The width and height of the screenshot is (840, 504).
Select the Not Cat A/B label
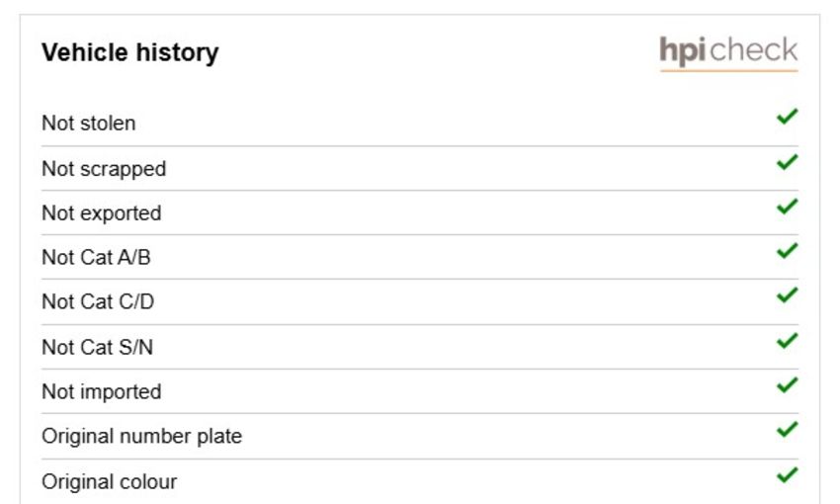[96, 258]
